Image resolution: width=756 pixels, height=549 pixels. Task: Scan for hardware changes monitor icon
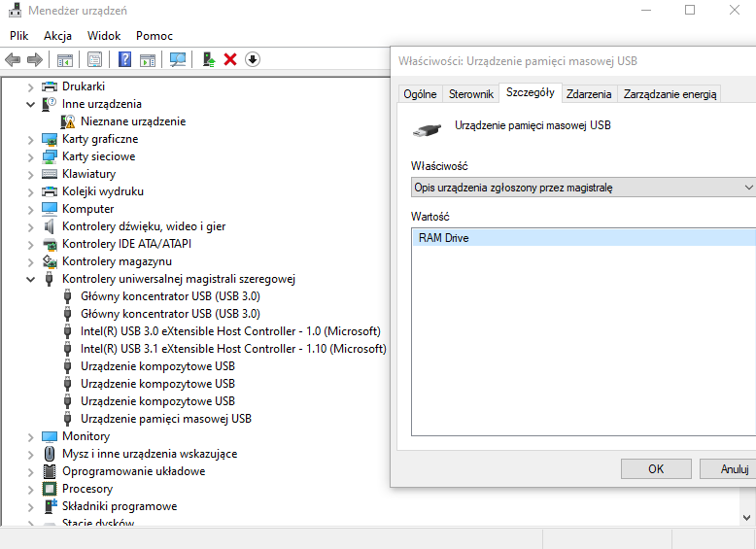[x=178, y=60]
